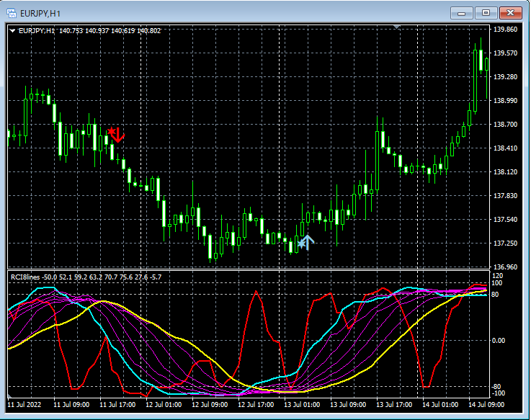Click the 13 Jul 01:00 time label

(302, 405)
